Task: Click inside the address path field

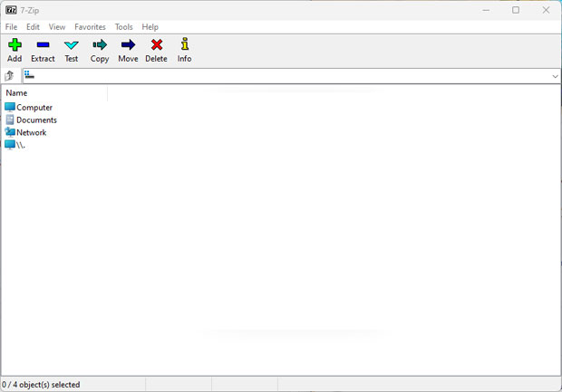Action: (x=291, y=76)
